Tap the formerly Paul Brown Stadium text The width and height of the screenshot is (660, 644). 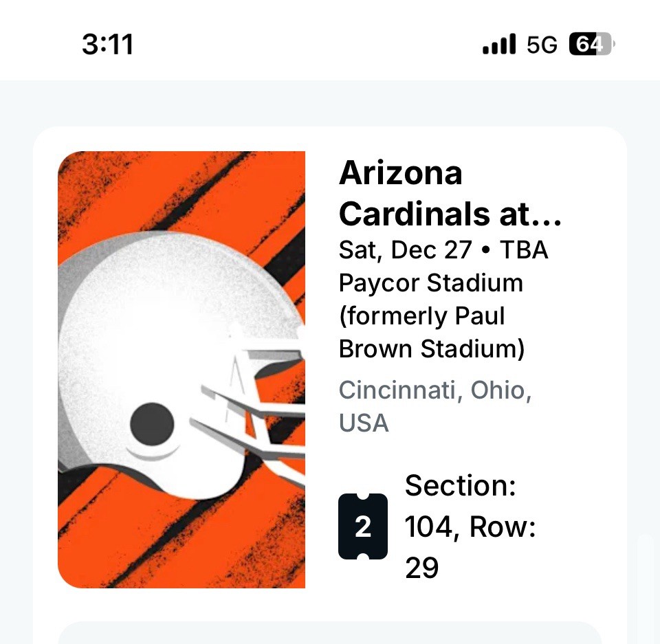[431, 333]
